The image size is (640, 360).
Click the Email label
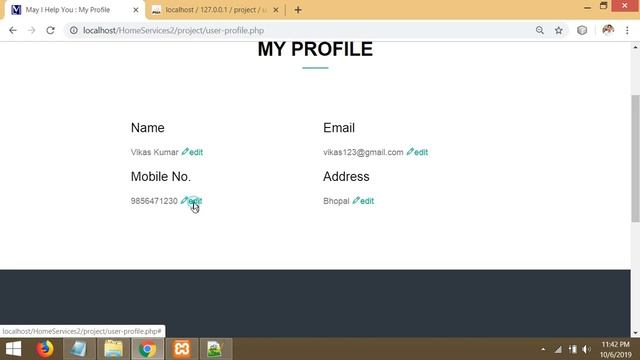point(339,128)
